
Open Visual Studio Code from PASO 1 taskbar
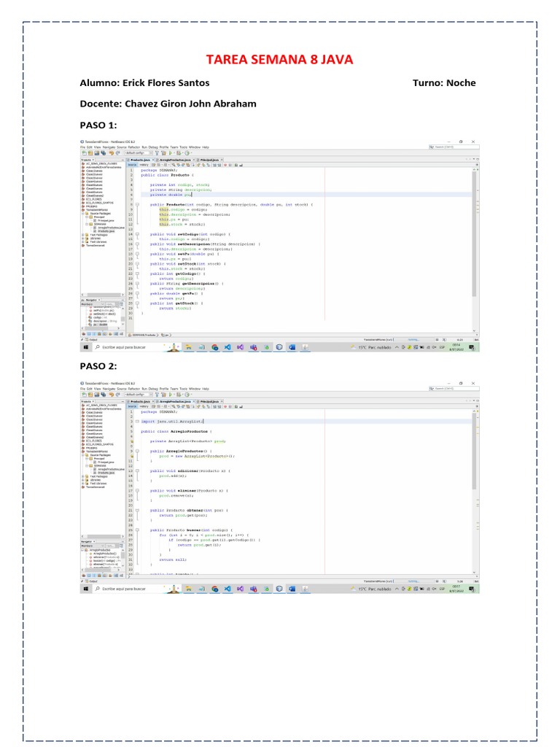tap(227, 347)
